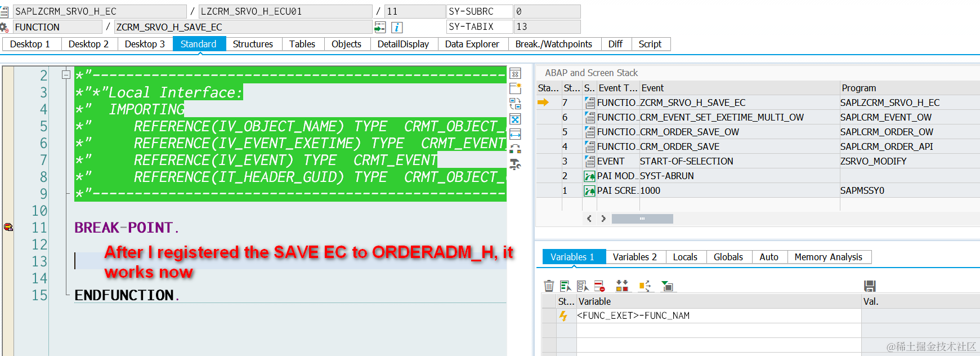The width and height of the screenshot is (980, 356).
Task: Click the ZSRVO_MODIFY program cell
Action: click(909, 161)
